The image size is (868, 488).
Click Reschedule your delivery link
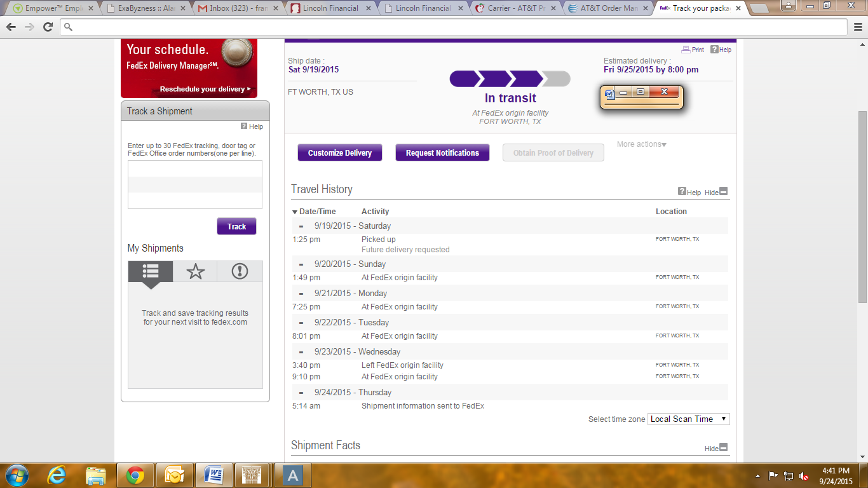[205, 89]
